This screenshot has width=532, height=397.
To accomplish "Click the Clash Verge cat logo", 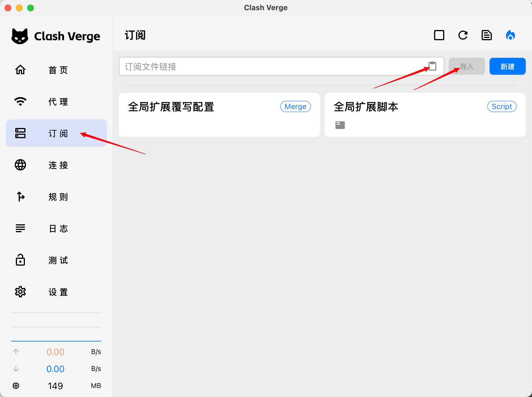I will [20, 36].
